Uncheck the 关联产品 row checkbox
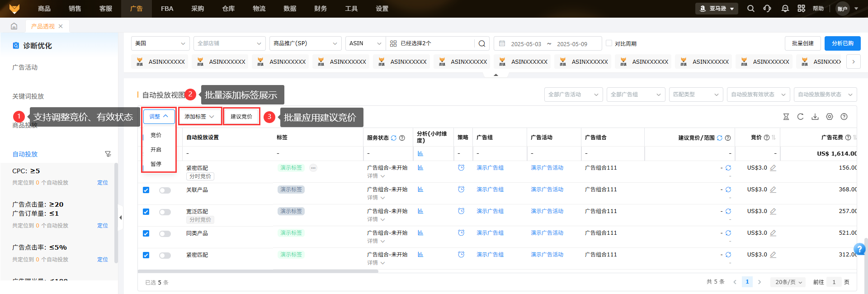The width and height of the screenshot is (868, 294). point(146,190)
